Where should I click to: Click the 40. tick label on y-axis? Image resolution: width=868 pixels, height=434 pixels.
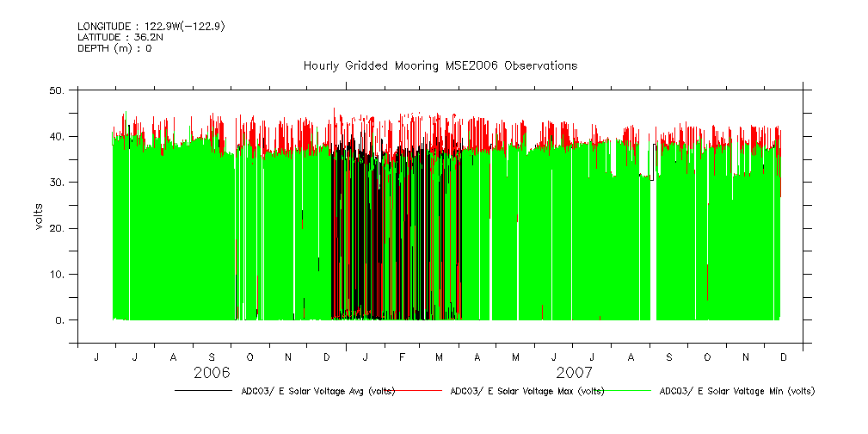(58, 136)
